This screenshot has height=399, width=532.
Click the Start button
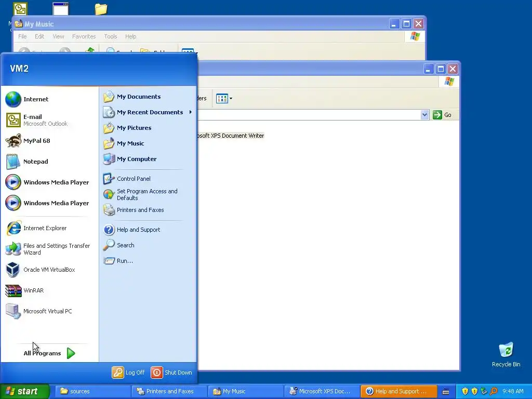[x=24, y=391]
